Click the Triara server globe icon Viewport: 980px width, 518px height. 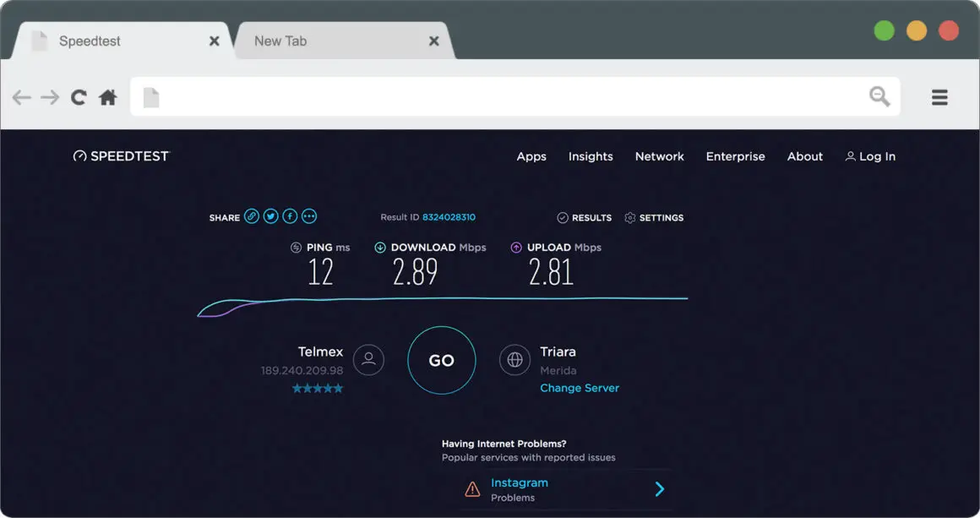515,360
